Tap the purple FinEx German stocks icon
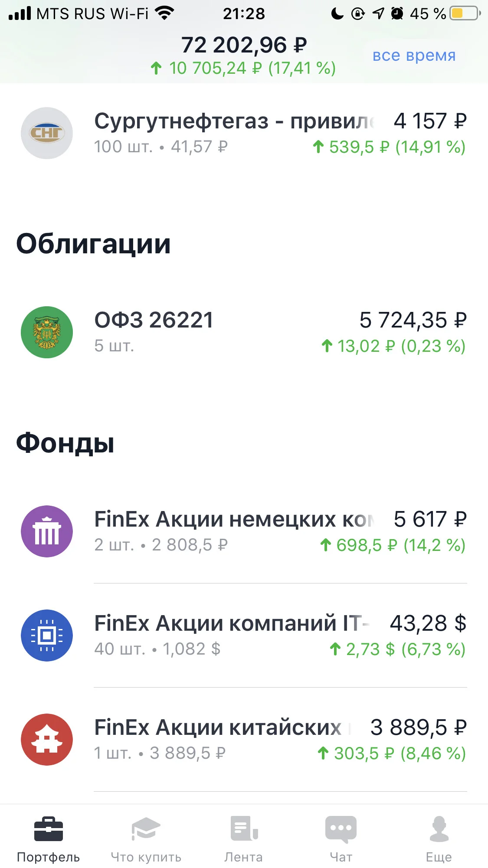The height and width of the screenshot is (868, 488). pos(47,531)
